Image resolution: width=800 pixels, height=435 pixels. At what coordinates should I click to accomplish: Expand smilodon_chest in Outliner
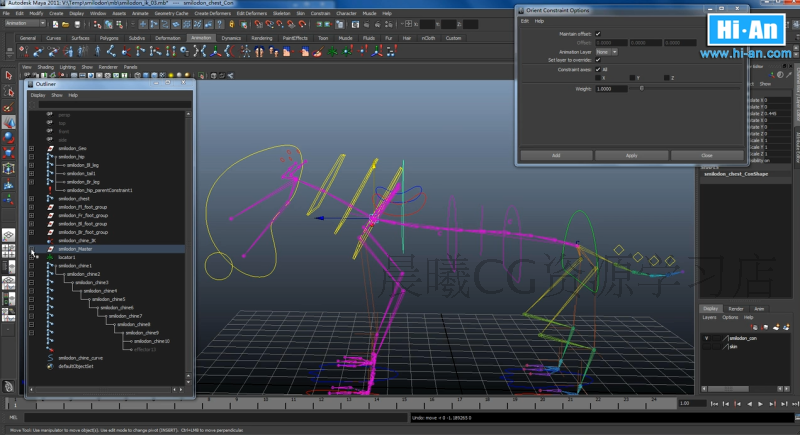pyautogui.click(x=32, y=199)
